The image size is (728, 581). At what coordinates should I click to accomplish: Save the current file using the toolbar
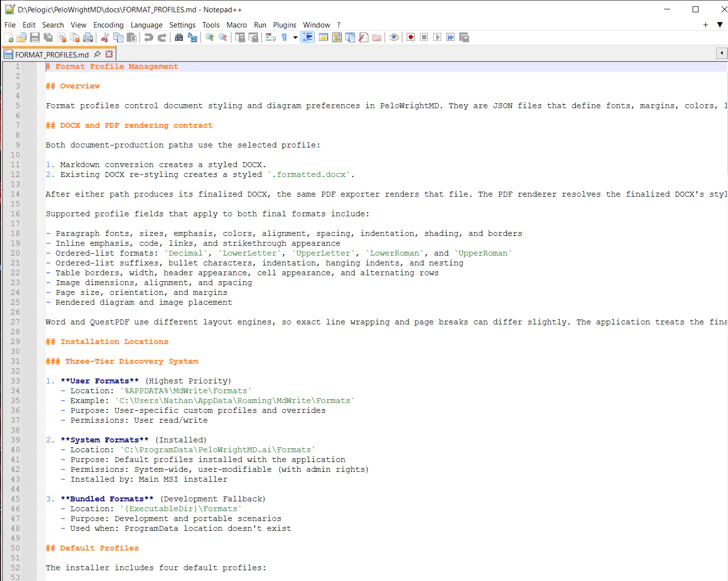35,37
